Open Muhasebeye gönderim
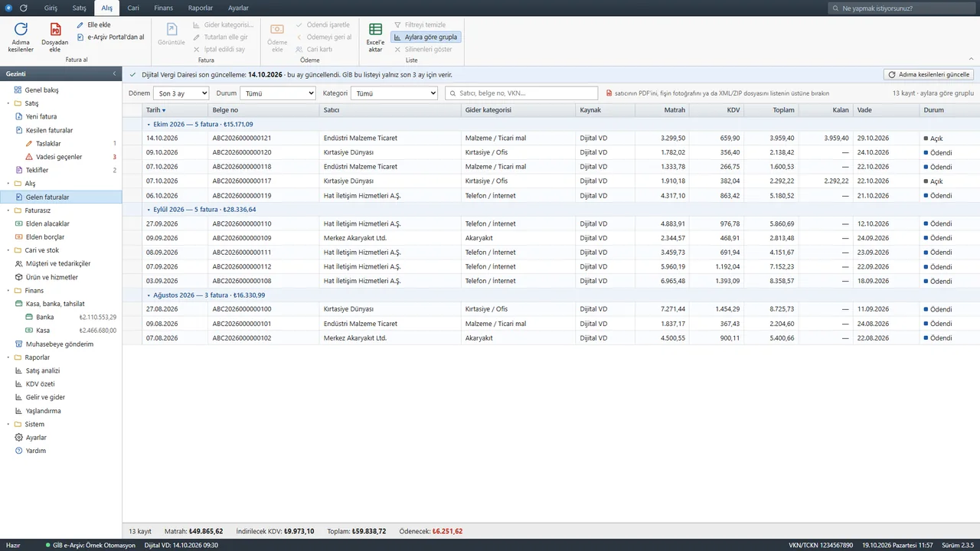Image resolution: width=980 pixels, height=551 pixels. click(61, 344)
